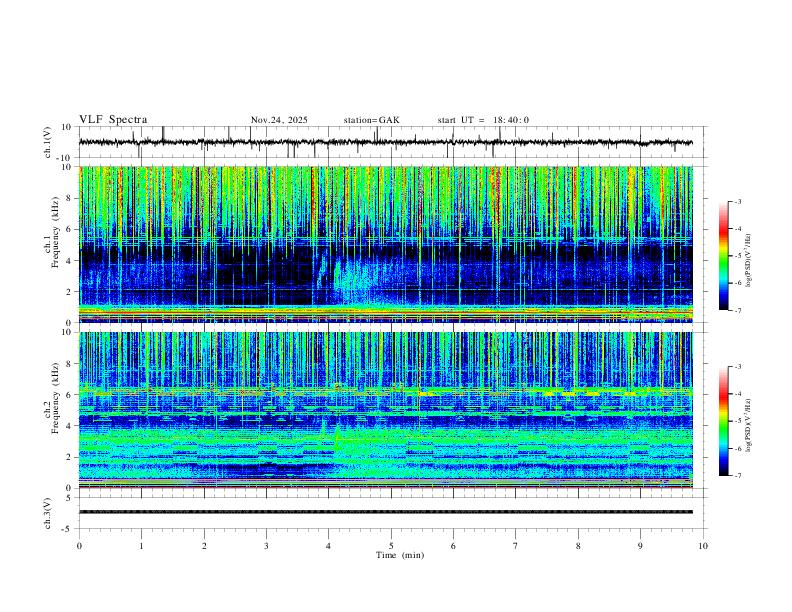Click the ch.3 waveform black band

click(386, 512)
